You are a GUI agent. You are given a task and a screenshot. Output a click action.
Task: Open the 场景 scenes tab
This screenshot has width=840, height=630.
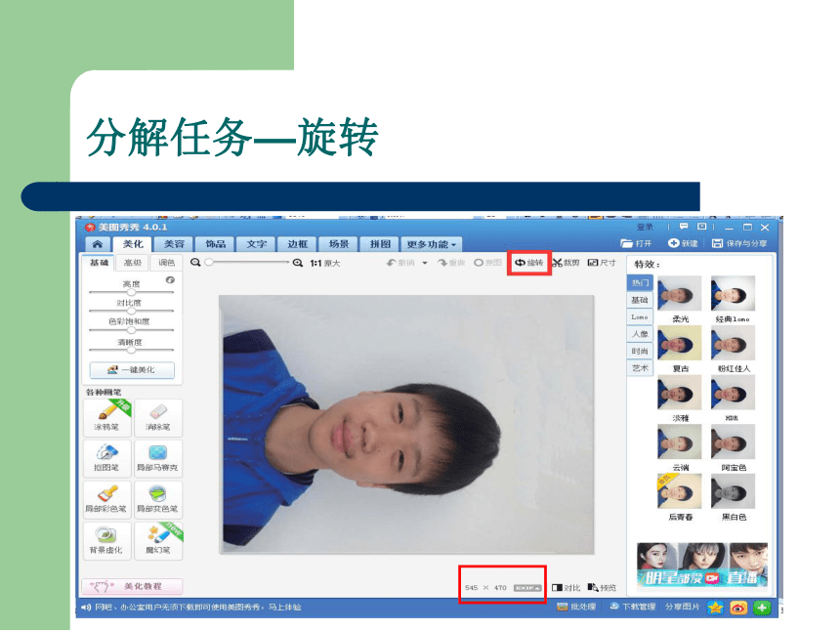[339, 244]
